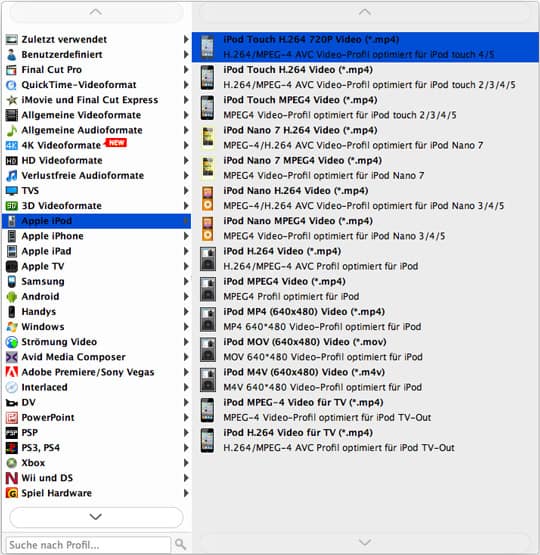Choose iPod MPEG-4 Video für TV profile
This screenshot has width=540, height=555.
coord(365,410)
